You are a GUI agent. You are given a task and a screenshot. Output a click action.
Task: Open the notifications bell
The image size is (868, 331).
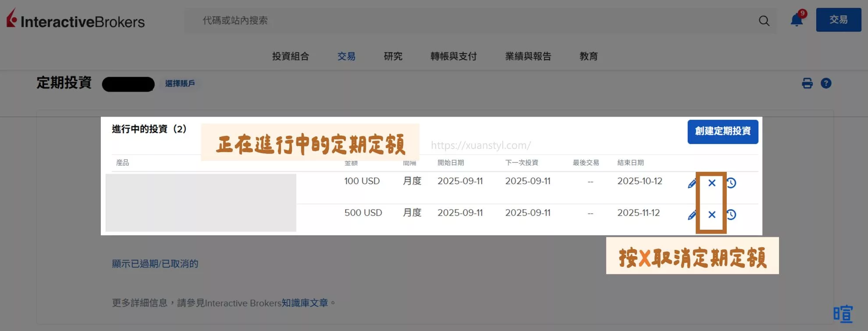[797, 20]
